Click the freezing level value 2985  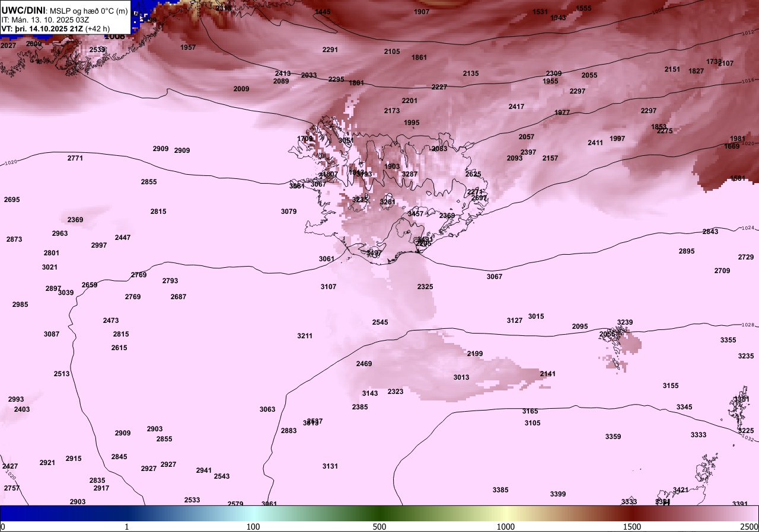(20, 305)
